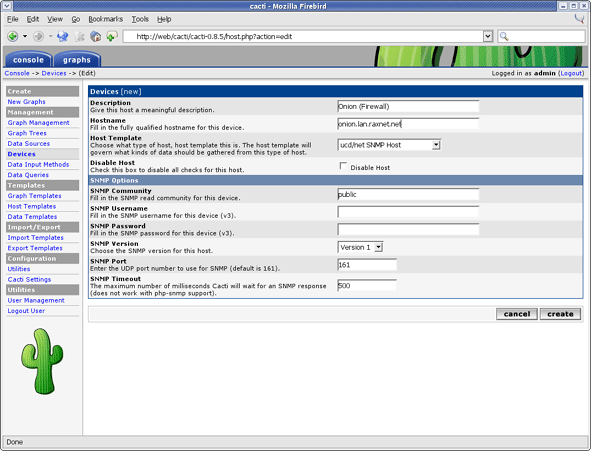Screen dimensions: 591x451
Task: Click the create button
Action: point(560,314)
